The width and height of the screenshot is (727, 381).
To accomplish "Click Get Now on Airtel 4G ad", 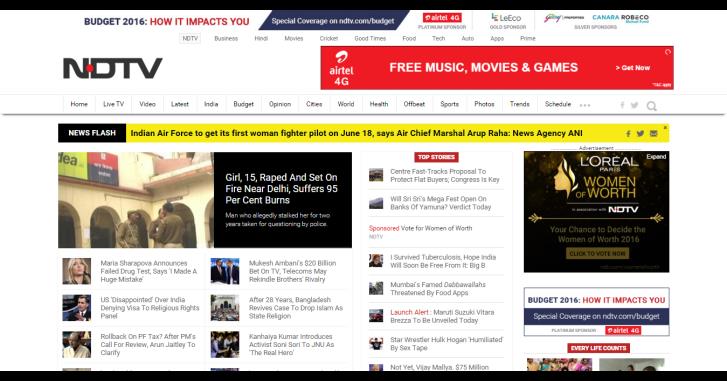I will pos(632,68).
